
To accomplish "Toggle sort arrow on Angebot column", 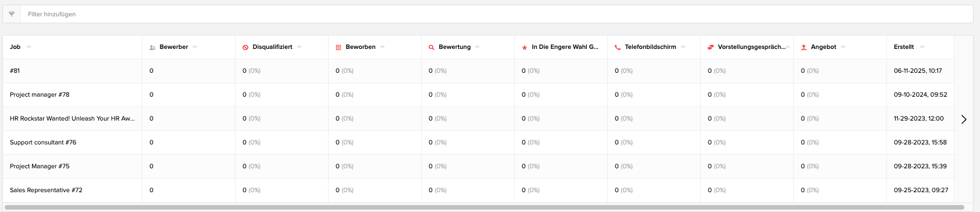I will click(x=843, y=47).
